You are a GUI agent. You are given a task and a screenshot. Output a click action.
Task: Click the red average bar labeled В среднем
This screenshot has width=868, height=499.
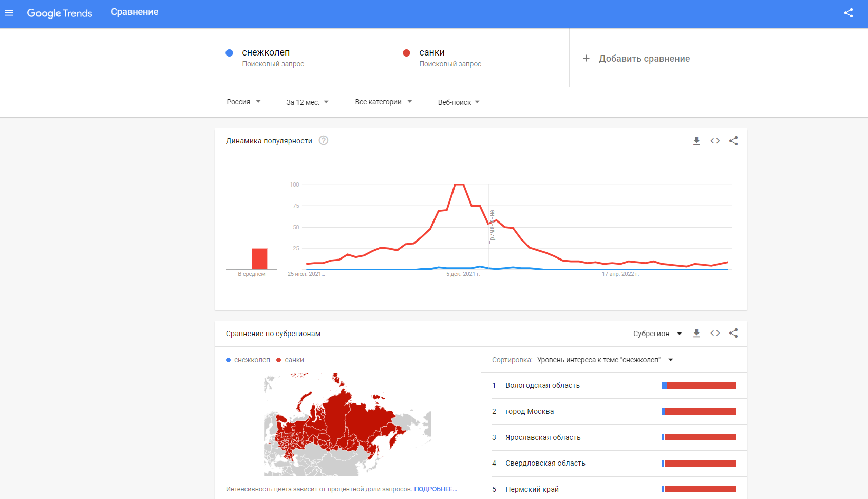pyautogui.click(x=259, y=259)
